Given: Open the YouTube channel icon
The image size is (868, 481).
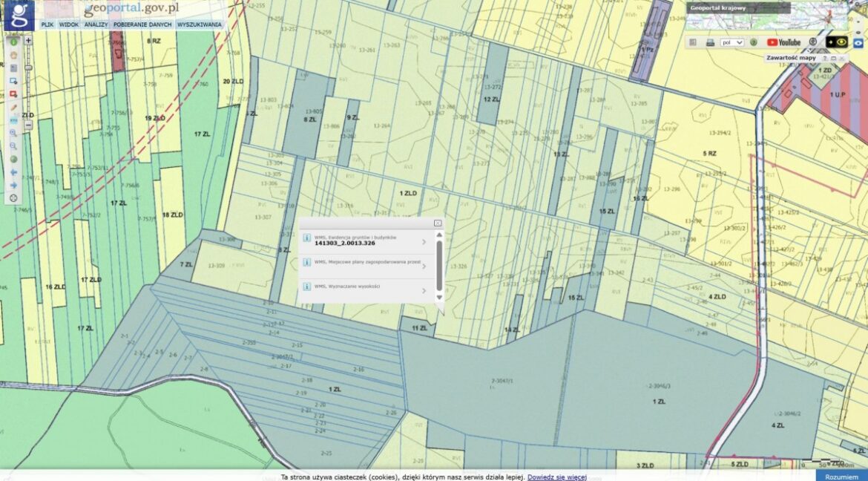Looking at the screenshot, I should [783, 42].
